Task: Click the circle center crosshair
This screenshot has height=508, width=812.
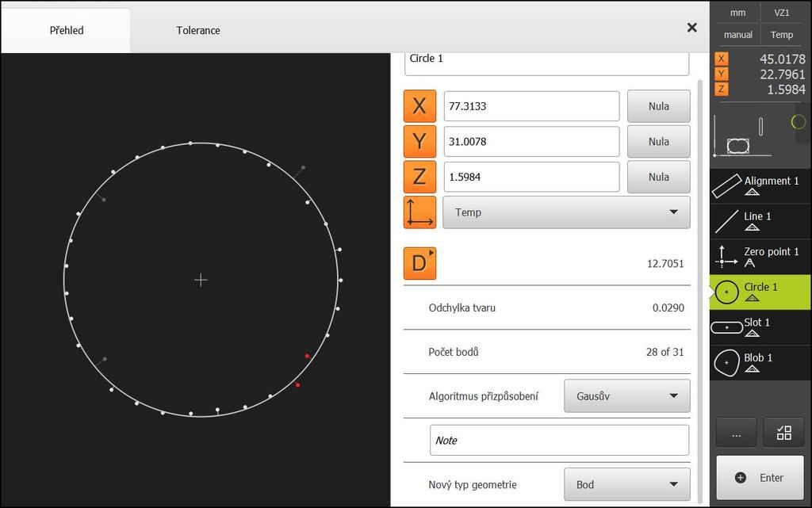Action: tap(201, 280)
